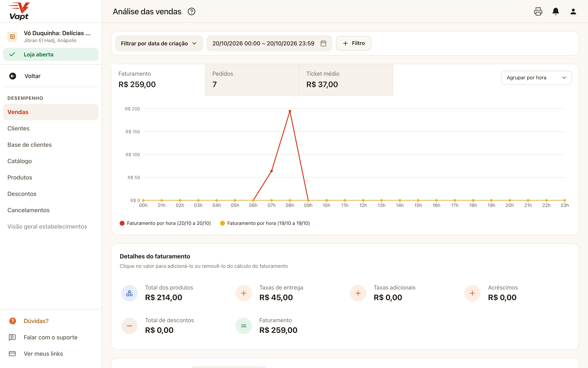Toggle the plus icon for Acréscimos

click(x=472, y=293)
